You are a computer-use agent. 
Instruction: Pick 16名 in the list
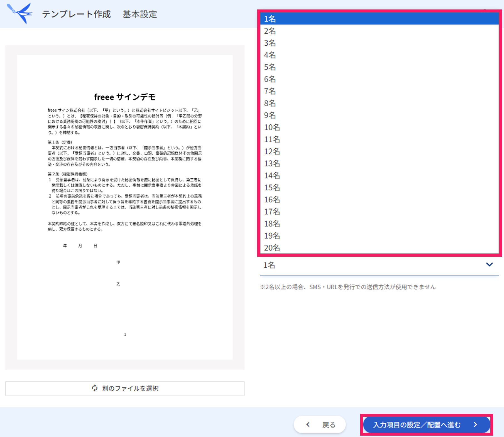tap(379, 200)
